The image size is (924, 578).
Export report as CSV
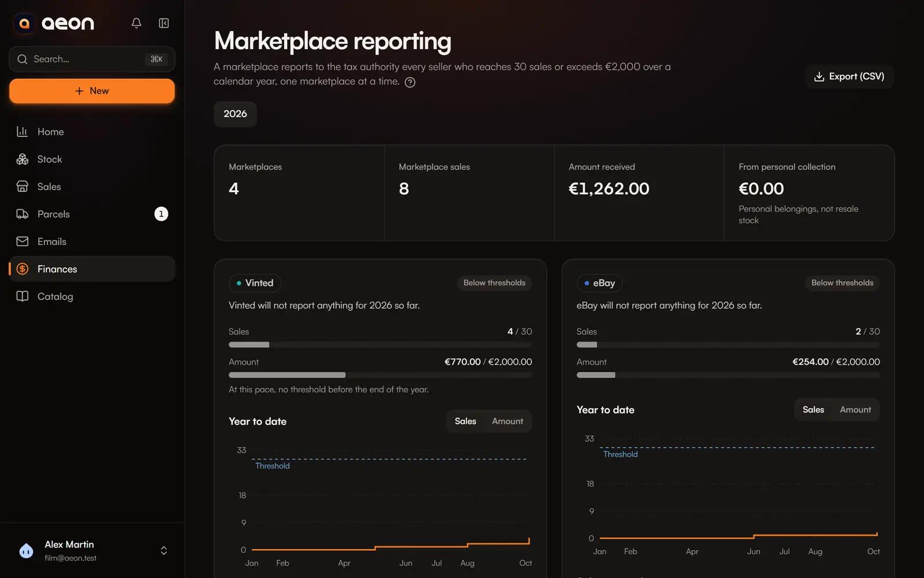[849, 76]
